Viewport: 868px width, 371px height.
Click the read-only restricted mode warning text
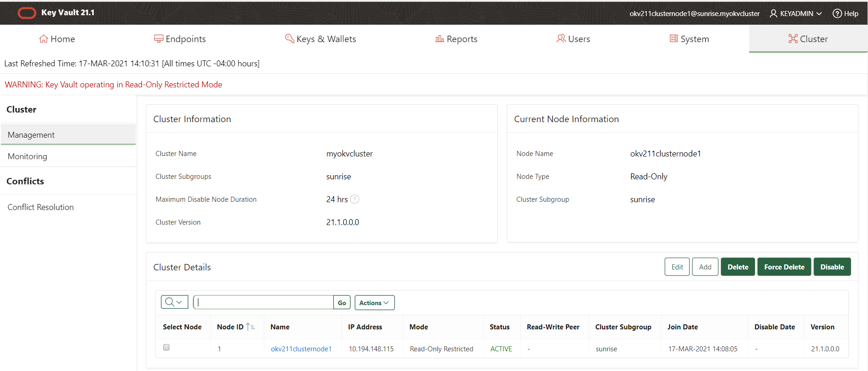coord(113,85)
